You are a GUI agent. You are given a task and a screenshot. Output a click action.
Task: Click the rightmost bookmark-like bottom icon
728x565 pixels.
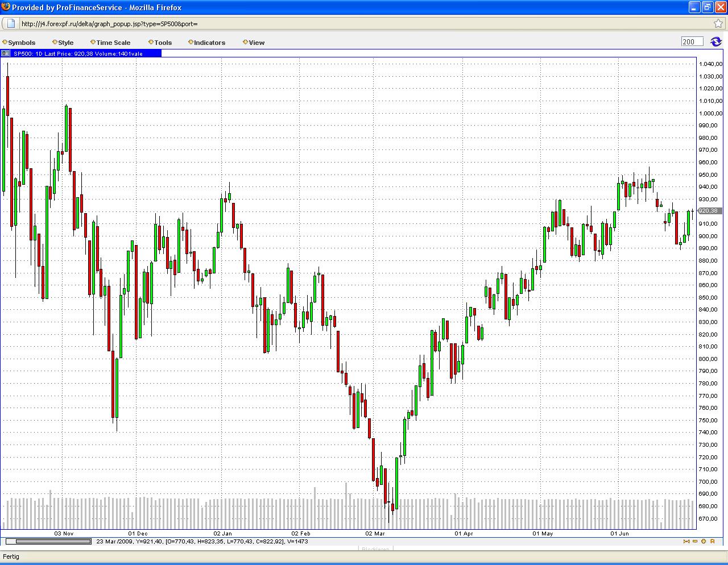click(x=713, y=541)
